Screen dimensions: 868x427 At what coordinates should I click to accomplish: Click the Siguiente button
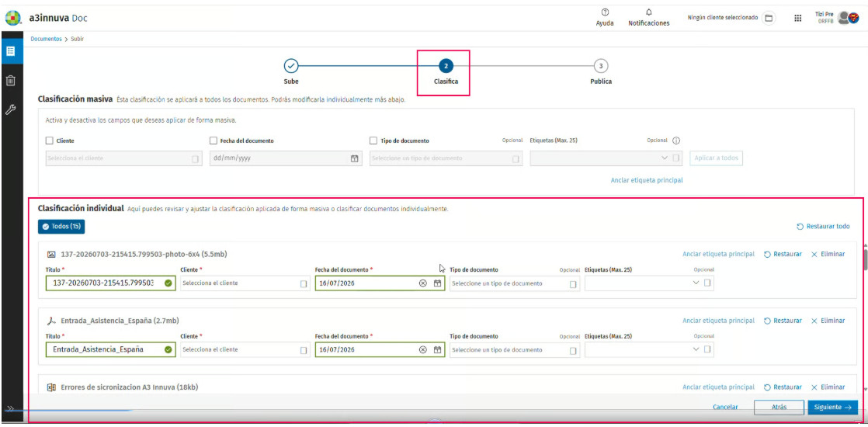(832, 407)
